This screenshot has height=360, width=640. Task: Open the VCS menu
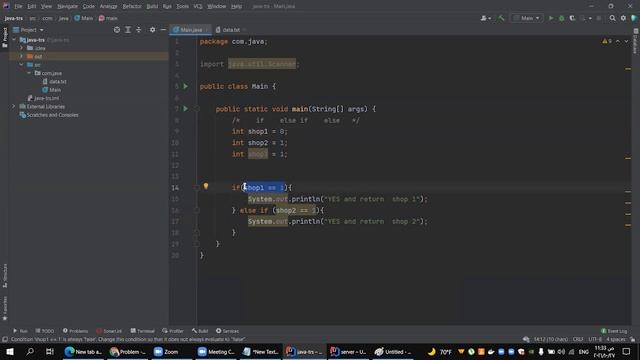click(198, 7)
